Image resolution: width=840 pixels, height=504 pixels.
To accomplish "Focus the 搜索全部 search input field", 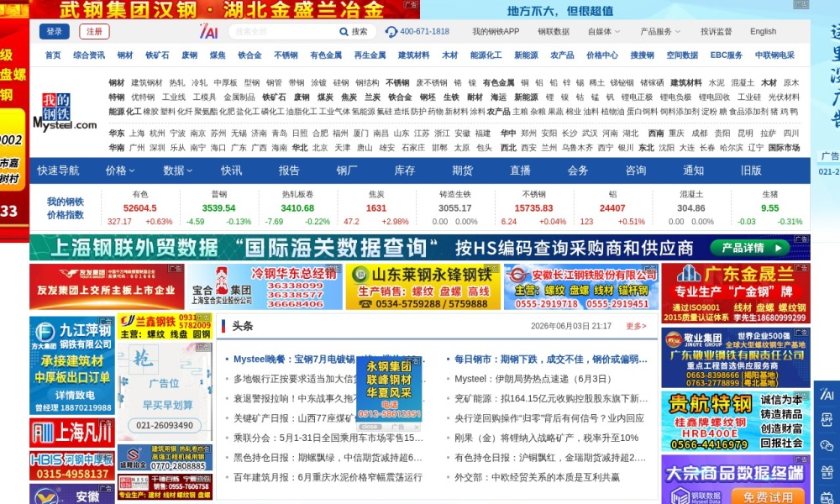I will (284, 32).
